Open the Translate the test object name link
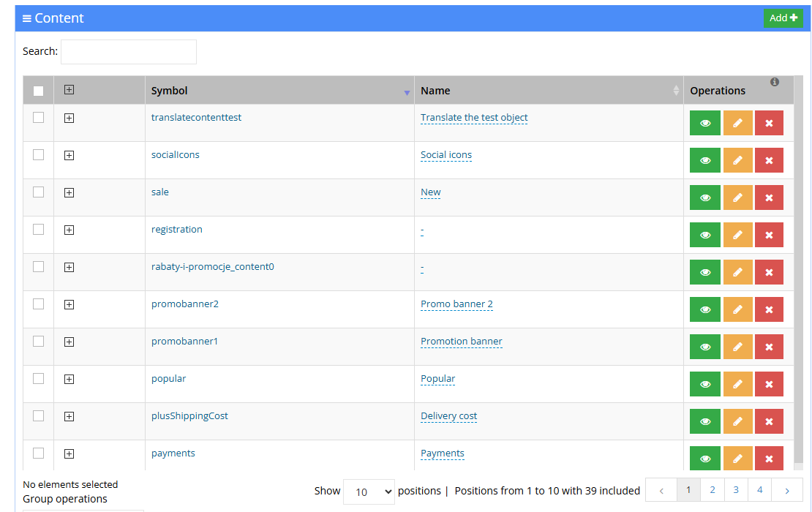 [474, 118]
